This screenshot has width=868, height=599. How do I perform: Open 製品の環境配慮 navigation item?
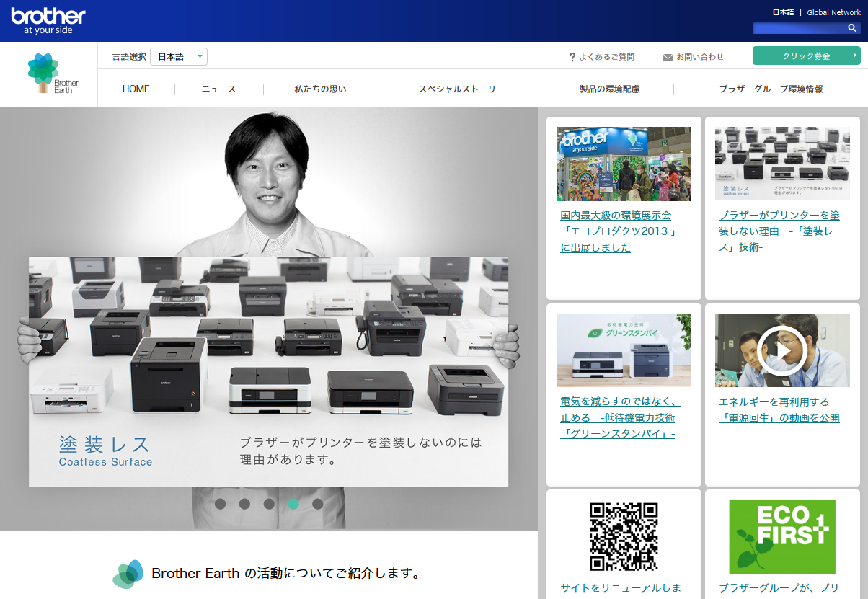coord(610,89)
